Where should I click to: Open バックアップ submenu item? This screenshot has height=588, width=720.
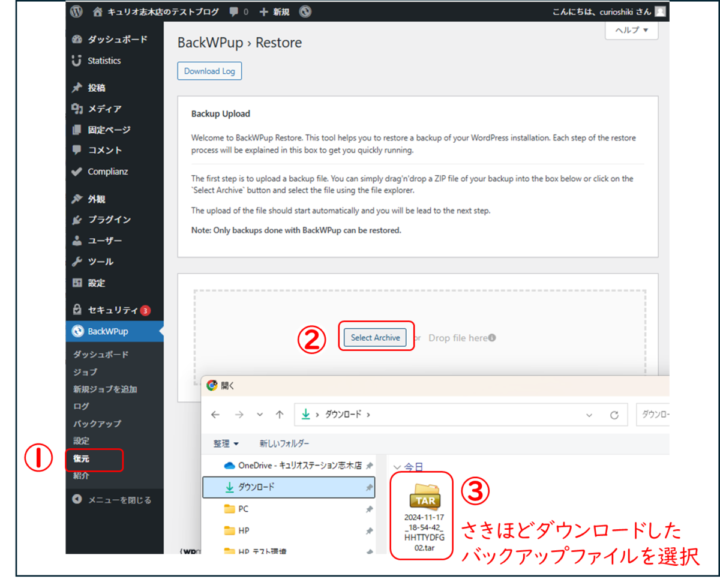[97, 424]
